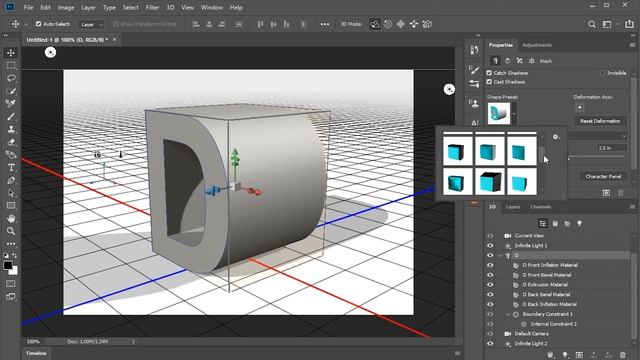Screen dimensions: 640x360
Task: Open the Share icon in options bar
Action: tap(629, 24)
